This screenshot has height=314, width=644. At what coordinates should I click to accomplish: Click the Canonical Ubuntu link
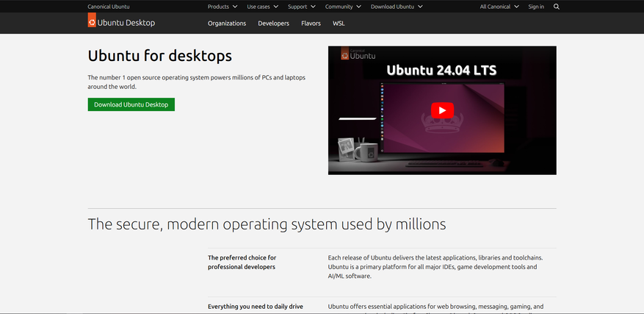tap(109, 7)
